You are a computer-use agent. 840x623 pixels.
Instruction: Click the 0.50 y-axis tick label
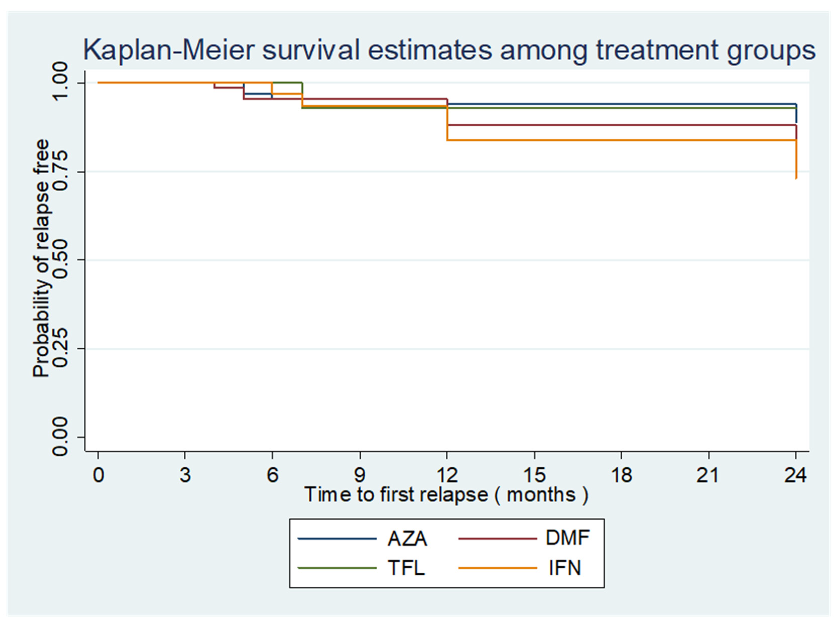click(x=60, y=260)
